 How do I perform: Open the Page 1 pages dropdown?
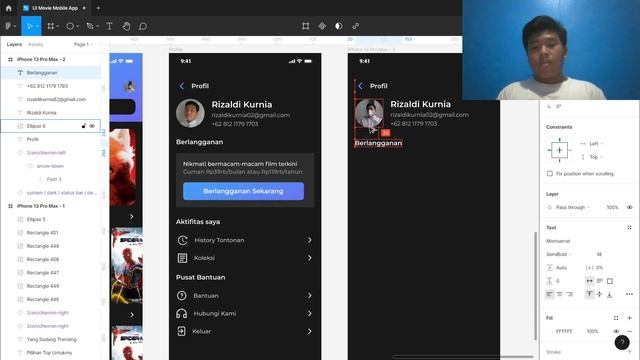(x=83, y=44)
